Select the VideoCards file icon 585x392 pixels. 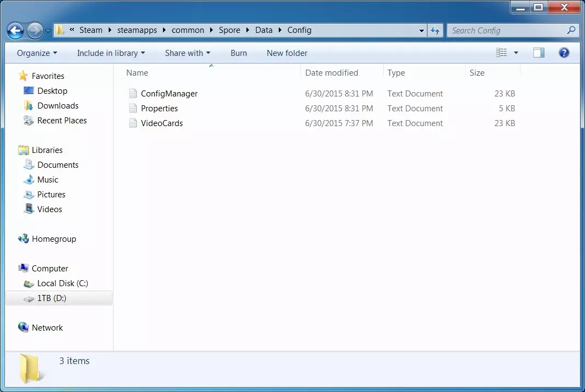tap(132, 123)
